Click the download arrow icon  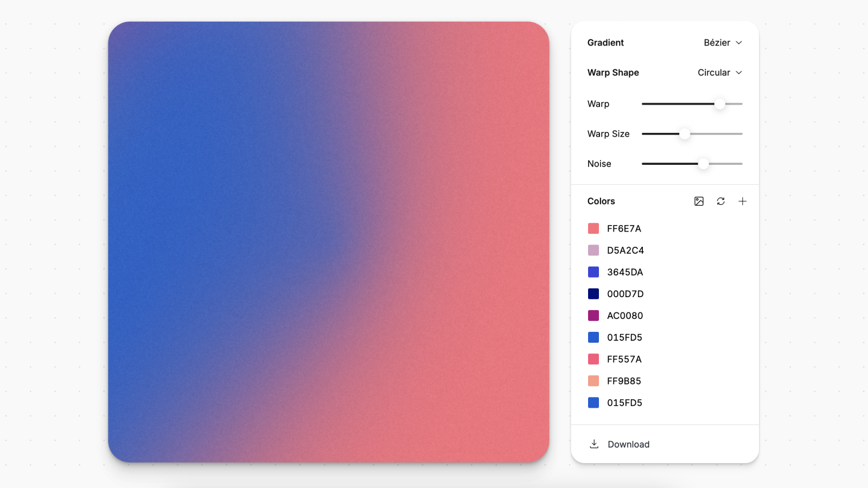tap(594, 444)
